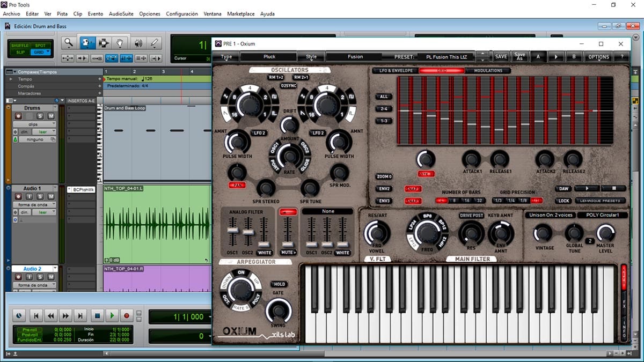Image resolution: width=644 pixels, height=362 pixels.
Task: Adjust the OSC2 analog filter slider
Action: pyautogui.click(x=247, y=232)
